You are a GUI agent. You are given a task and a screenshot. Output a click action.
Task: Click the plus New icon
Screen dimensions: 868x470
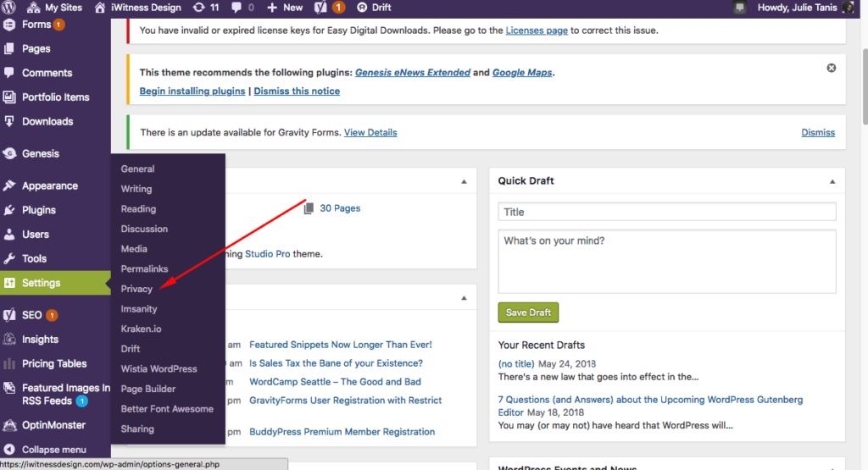[x=272, y=8]
